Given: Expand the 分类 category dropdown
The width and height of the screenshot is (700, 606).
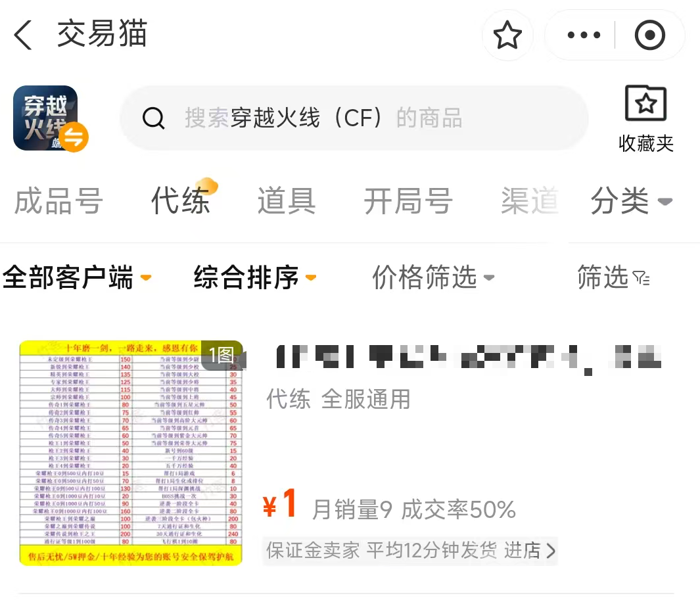Looking at the screenshot, I should pyautogui.click(x=631, y=201).
